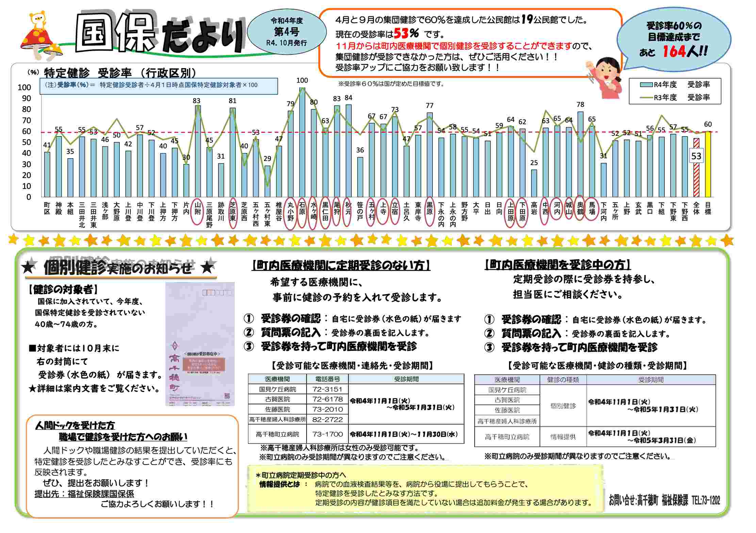This screenshot has height=533, width=756.
Task: Click phone number 73-1700 for 高千穂町立病院
Action: (327, 434)
